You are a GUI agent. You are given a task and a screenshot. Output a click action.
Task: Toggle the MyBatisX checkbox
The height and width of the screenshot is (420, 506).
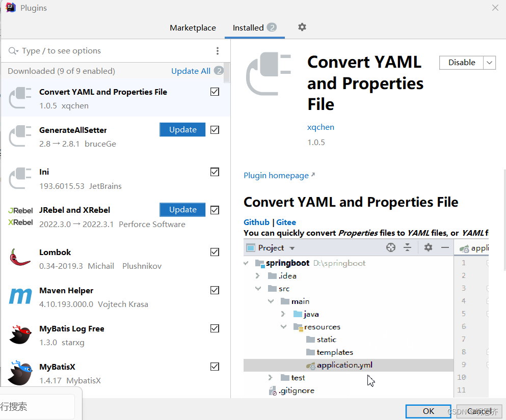tap(215, 367)
